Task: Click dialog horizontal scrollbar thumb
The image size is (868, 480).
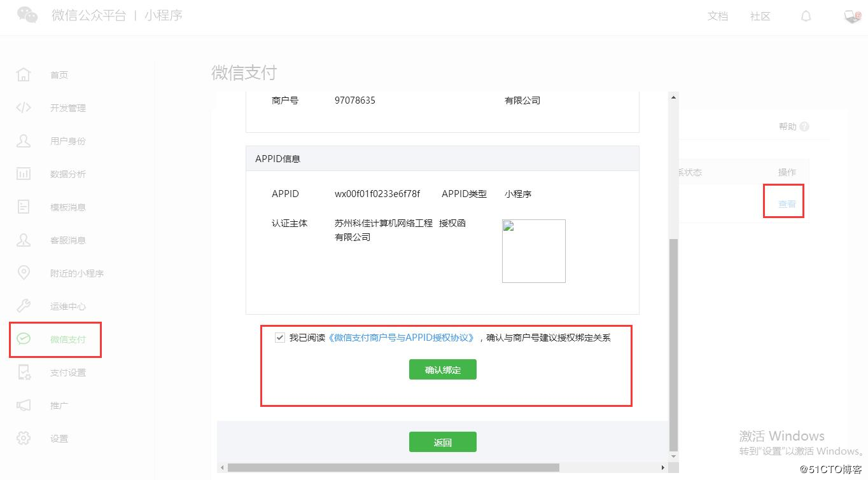Action: (393, 467)
